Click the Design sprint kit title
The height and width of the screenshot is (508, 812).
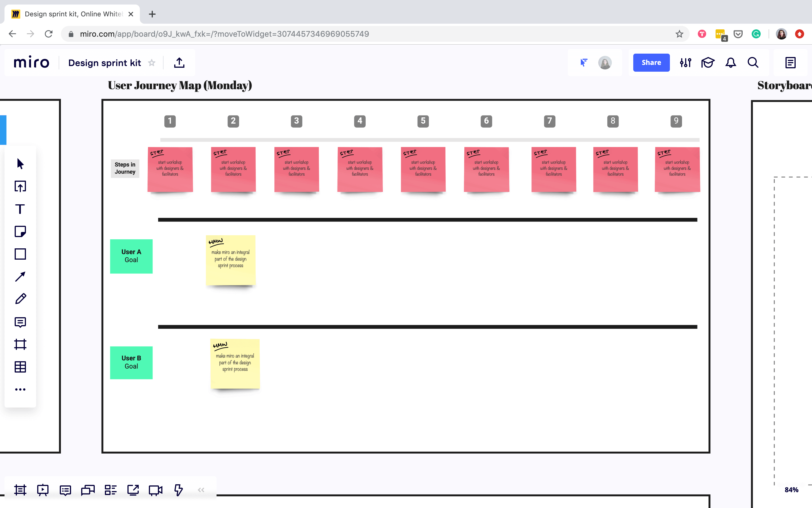point(104,63)
